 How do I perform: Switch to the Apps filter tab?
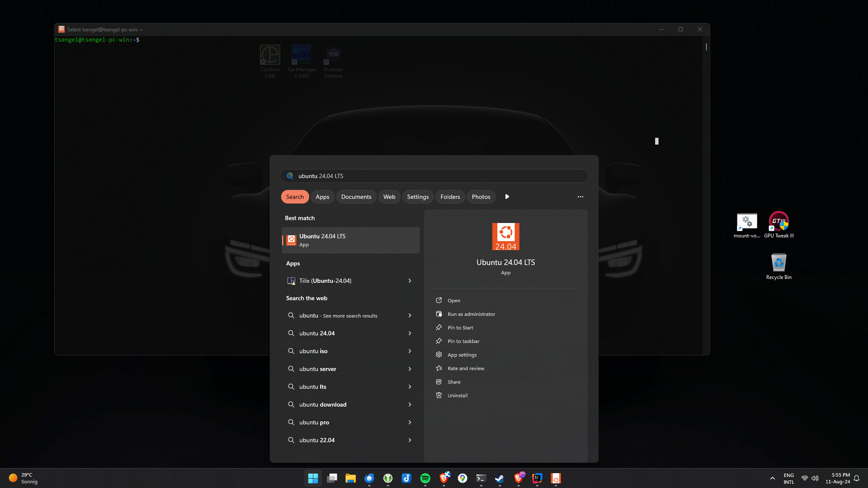tap(322, 197)
